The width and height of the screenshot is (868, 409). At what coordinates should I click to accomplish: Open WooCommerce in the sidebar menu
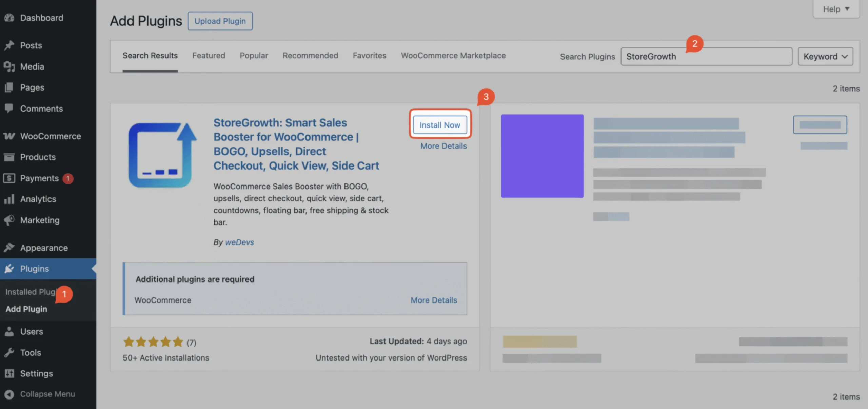coord(51,136)
